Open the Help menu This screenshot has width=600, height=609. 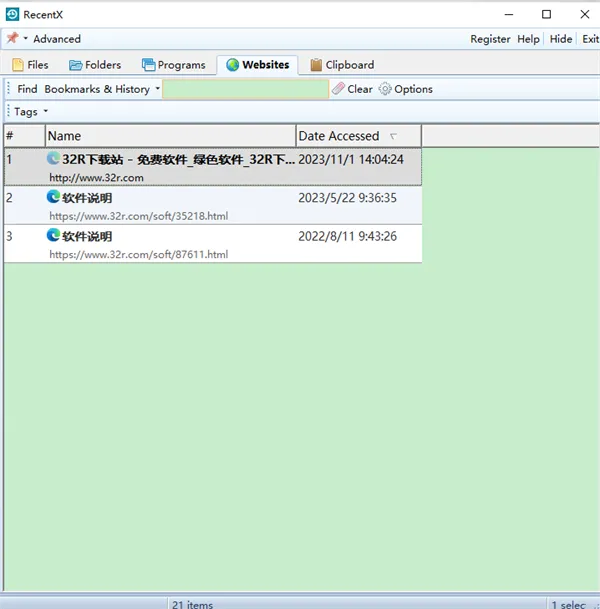[528, 39]
